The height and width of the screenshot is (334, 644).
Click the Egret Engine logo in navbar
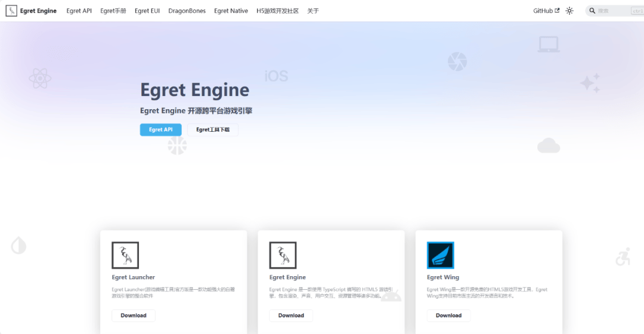pos(11,11)
